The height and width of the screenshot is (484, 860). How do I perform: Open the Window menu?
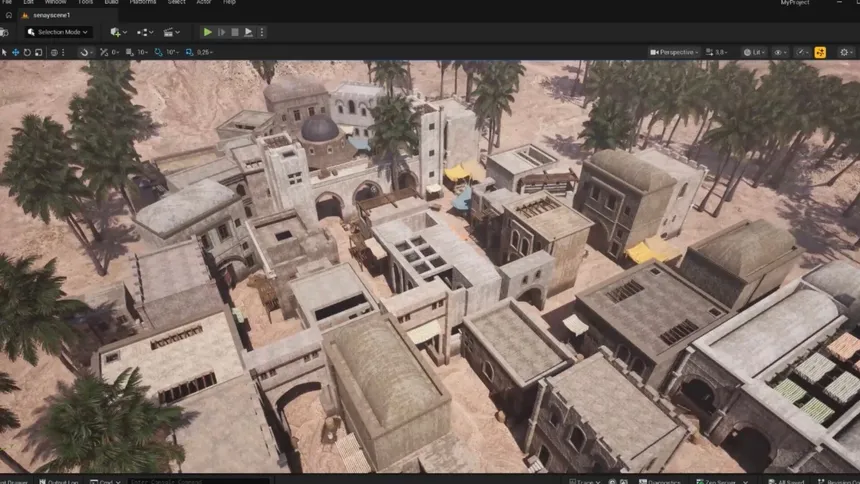pos(55,2)
